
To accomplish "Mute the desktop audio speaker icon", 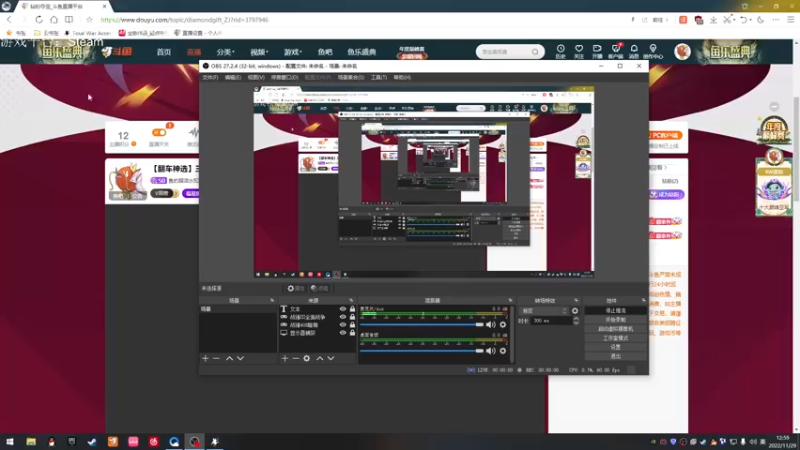I will [x=491, y=351].
